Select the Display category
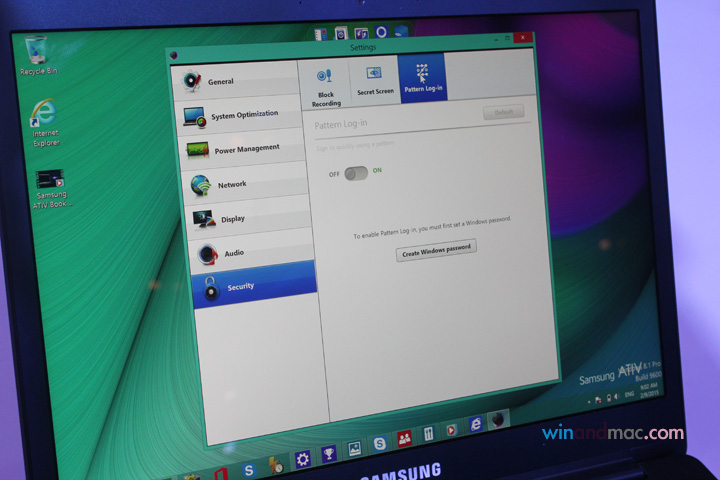Viewport: 720px width, 480px height. (x=250, y=218)
